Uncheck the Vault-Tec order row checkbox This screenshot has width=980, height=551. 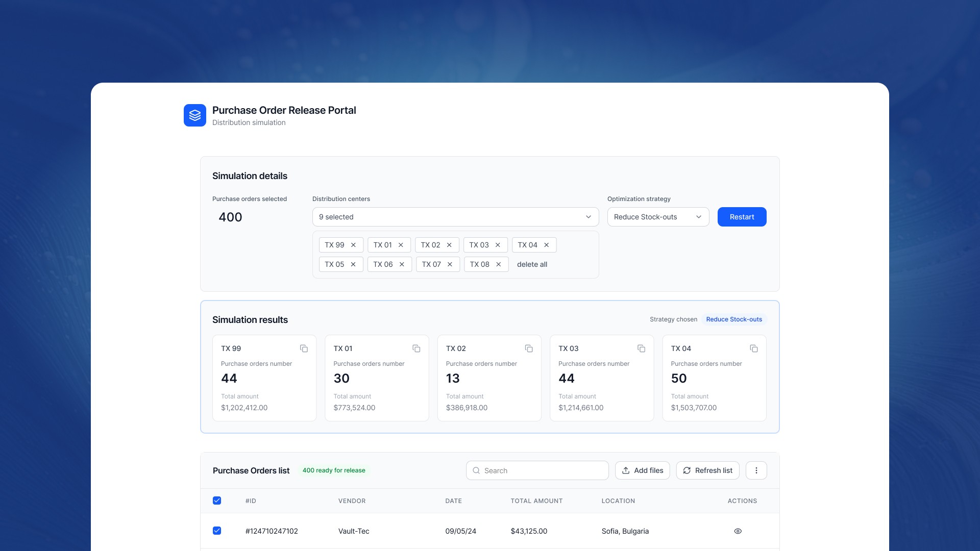[217, 531]
